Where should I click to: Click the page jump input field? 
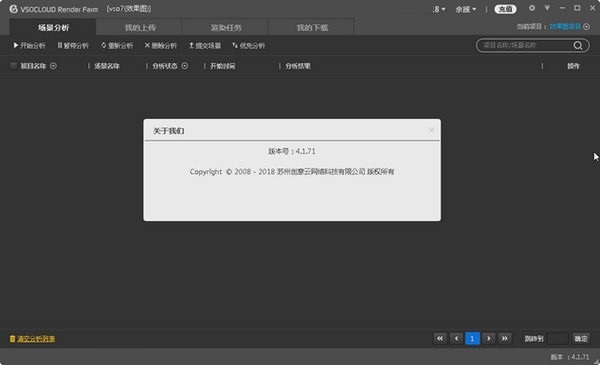[x=558, y=338]
